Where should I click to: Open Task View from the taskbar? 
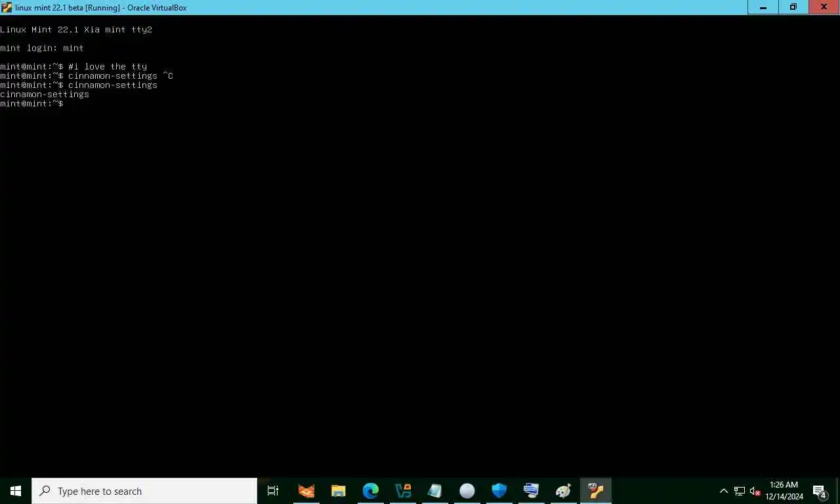[273, 491]
